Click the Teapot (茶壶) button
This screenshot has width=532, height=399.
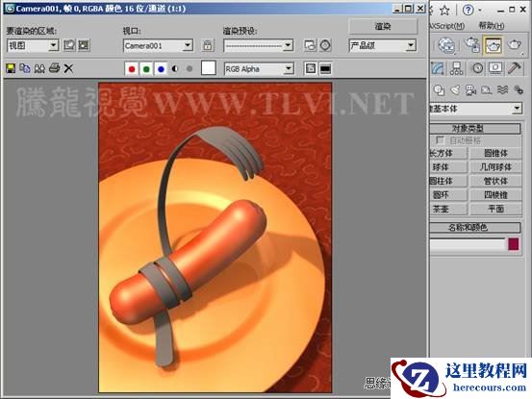[448, 209]
